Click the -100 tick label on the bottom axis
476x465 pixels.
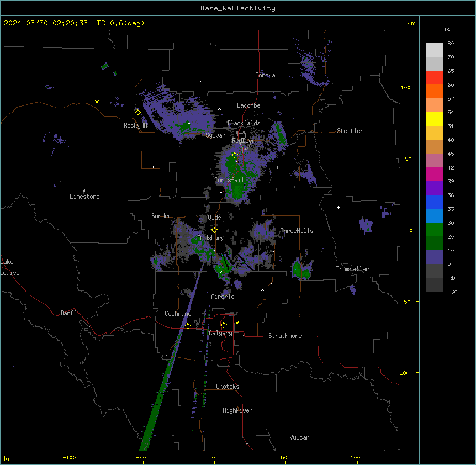coord(69,457)
